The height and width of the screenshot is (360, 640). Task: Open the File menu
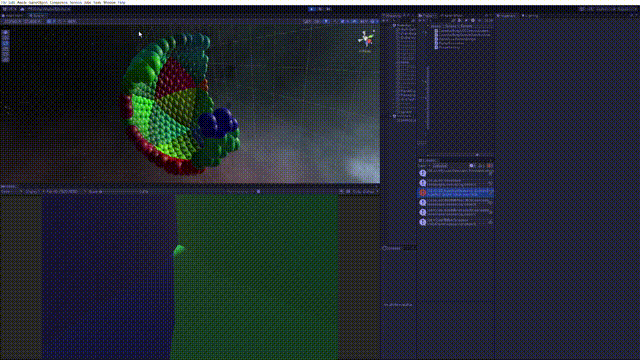4,2
